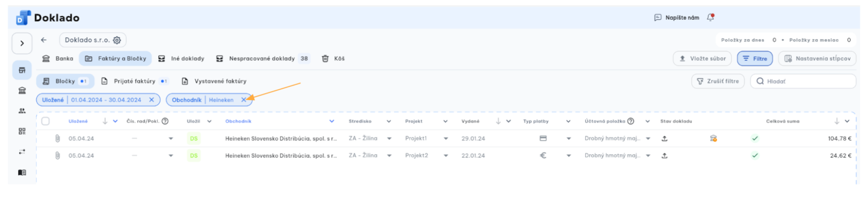Image resolution: width=868 pixels, height=202 pixels.
Task: Open Nastavenia stĺpcov
Action: 818,59
